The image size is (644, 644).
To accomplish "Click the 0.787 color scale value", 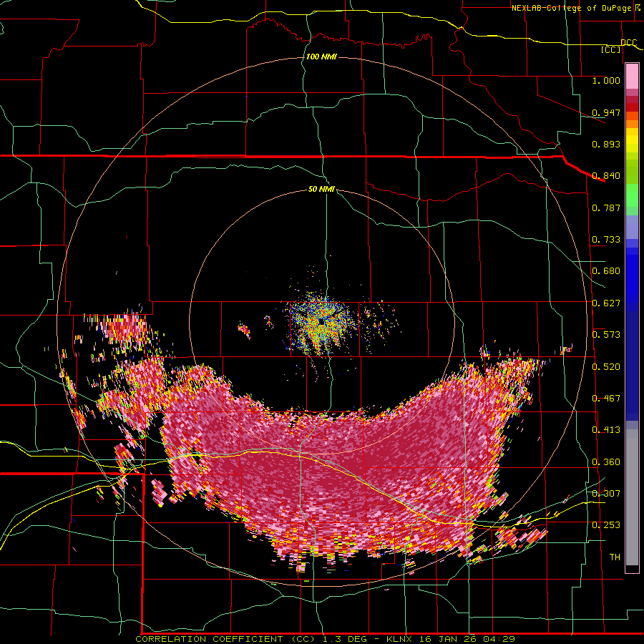I will pyautogui.click(x=606, y=208).
